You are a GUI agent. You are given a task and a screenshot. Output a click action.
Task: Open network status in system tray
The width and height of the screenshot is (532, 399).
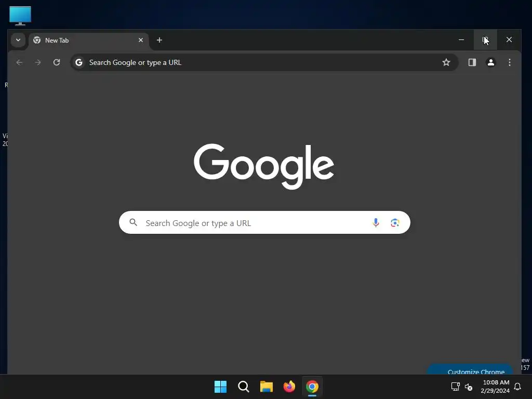coord(455,387)
